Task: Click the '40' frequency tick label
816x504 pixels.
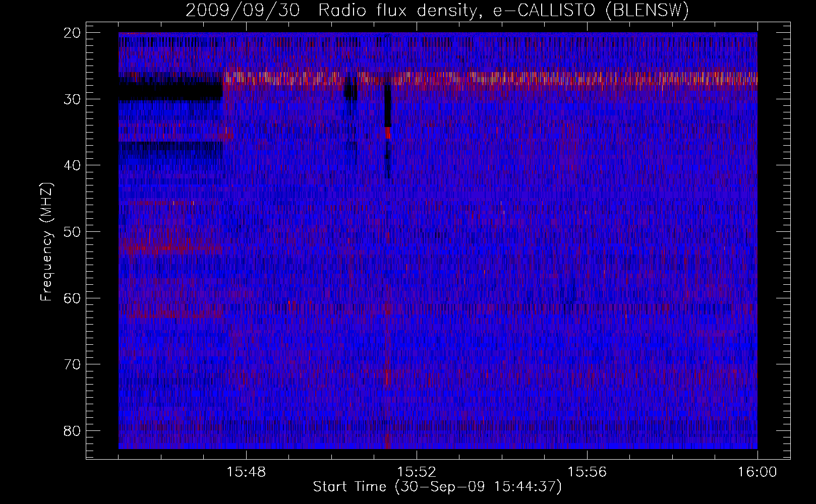Action: pos(73,165)
